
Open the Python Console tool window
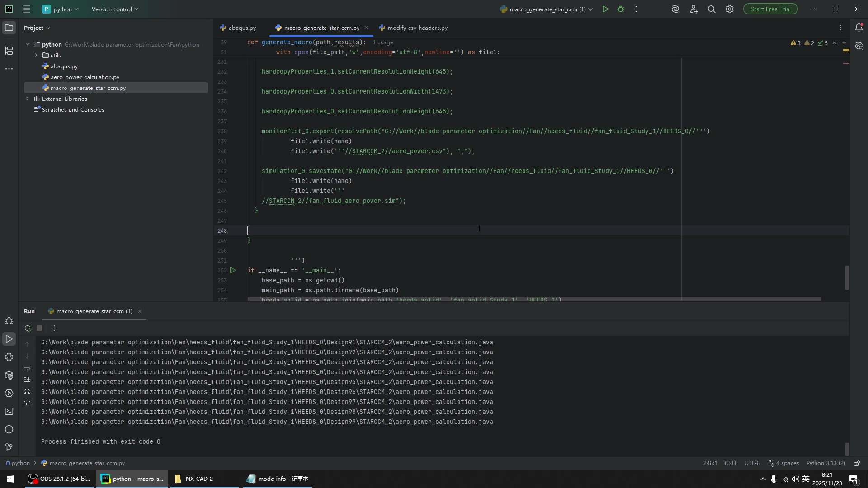(9, 357)
